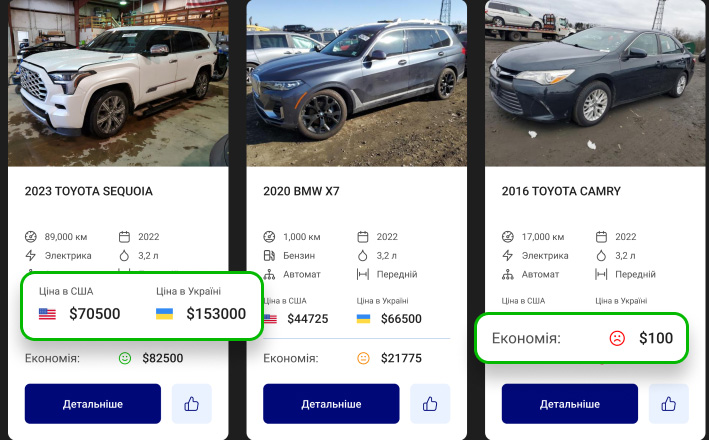Click the 2020 BMW X7 title

301,191
